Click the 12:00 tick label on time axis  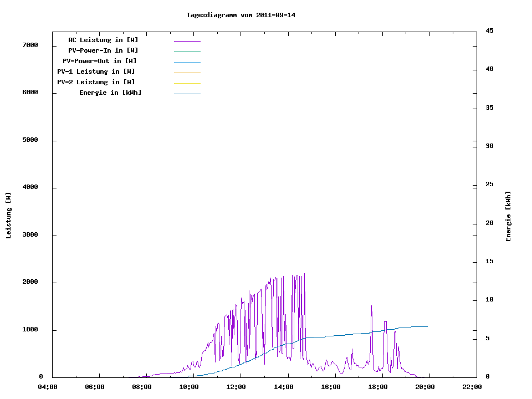click(236, 387)
